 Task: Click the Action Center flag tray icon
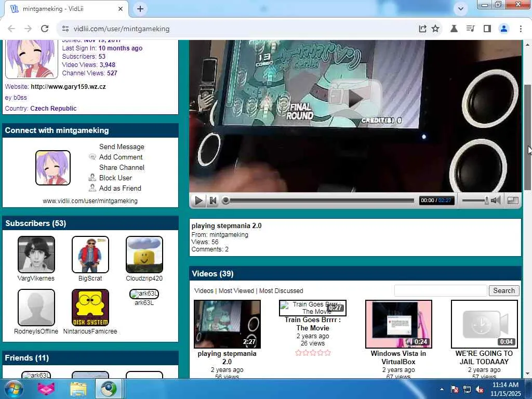[455, 390]
